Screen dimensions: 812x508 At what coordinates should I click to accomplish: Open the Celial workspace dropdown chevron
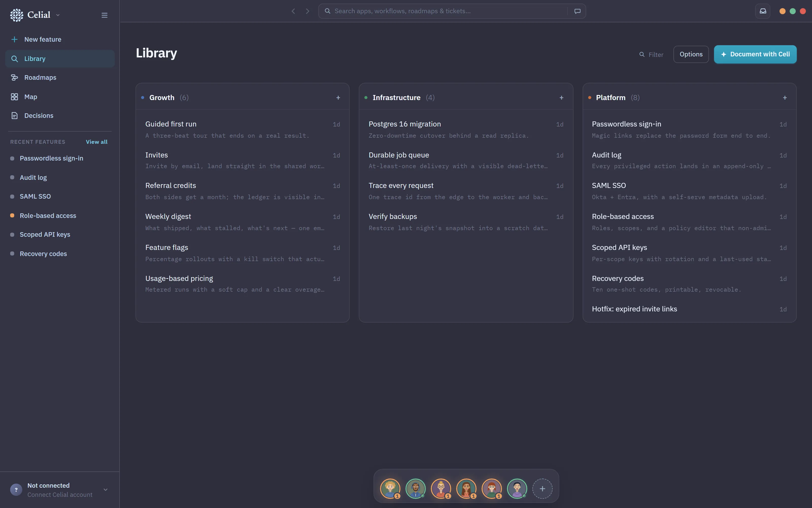pyautogui.click(x=58, y=15)
